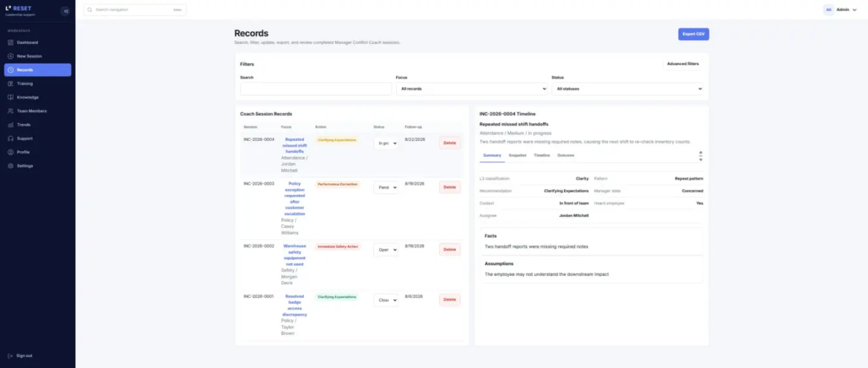The height and width of the screenshot is (368, 868).
Task: Switch to the Summary tab
Action: tap(492, 155)
